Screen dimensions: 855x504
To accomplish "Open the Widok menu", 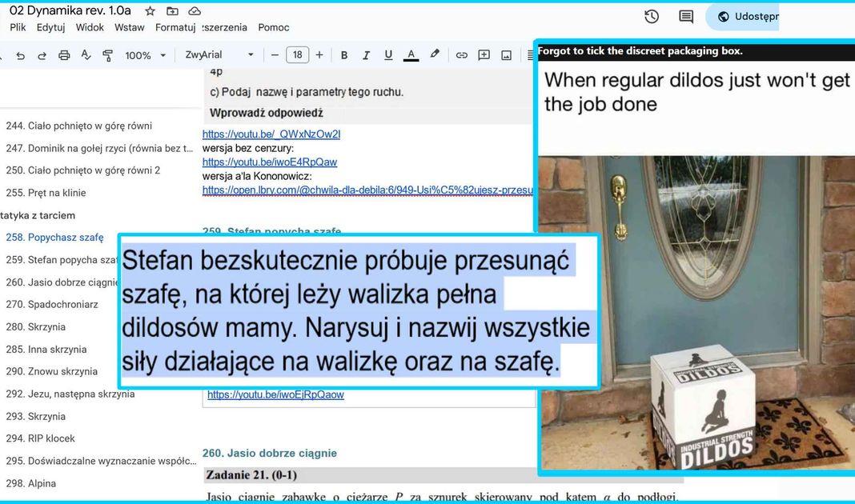I will click(90, 27).
